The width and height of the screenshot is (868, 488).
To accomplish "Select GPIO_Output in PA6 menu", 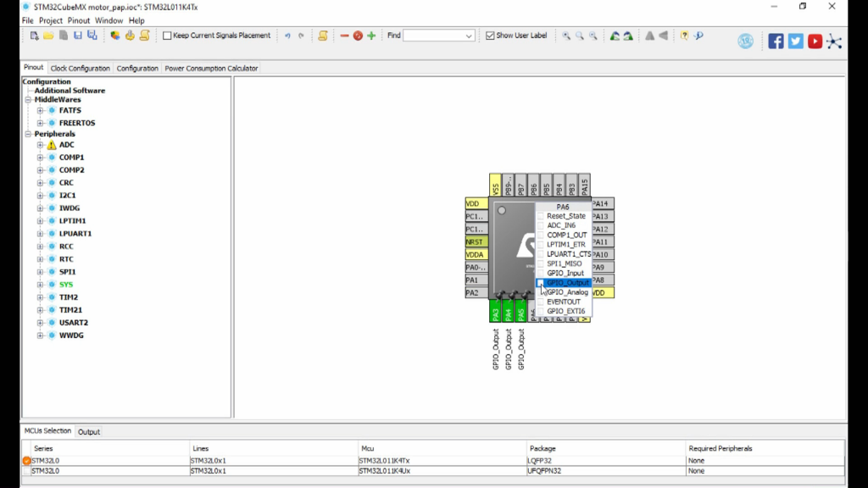I will (x=567, y=283).
